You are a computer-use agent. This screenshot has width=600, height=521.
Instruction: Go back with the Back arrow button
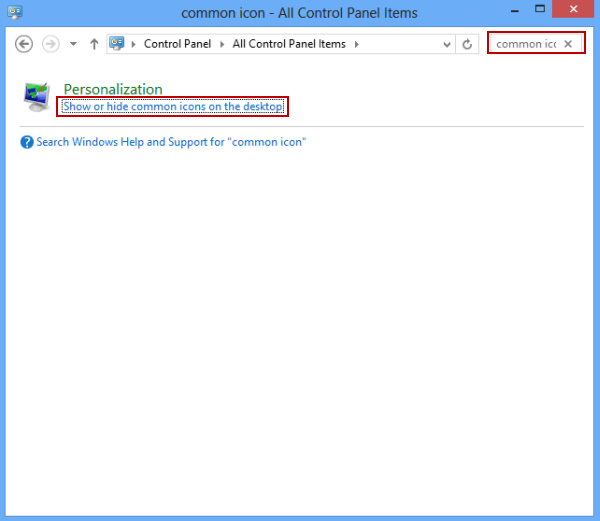click(24, 44)
